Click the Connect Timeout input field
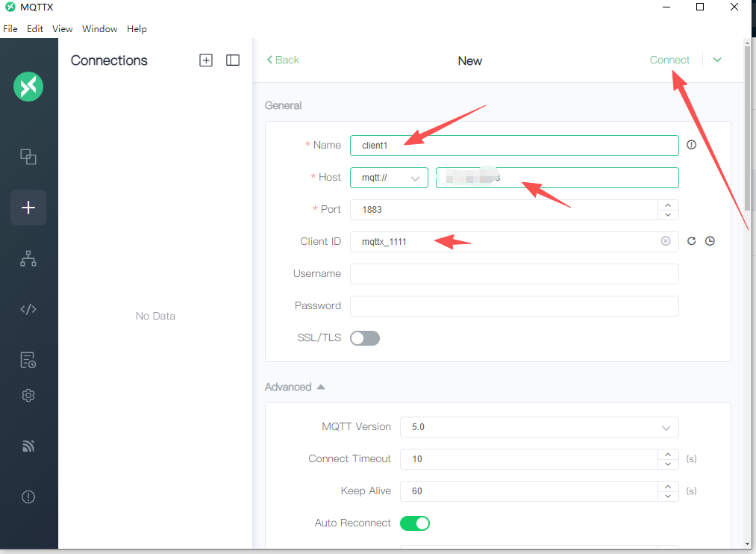The image size is (756, 554). 529,459
